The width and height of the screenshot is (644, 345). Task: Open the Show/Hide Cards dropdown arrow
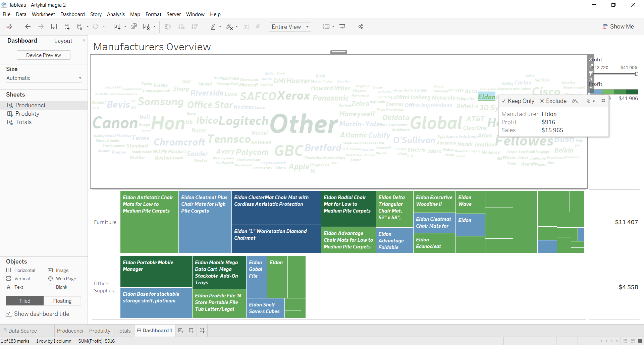[333, 27]
